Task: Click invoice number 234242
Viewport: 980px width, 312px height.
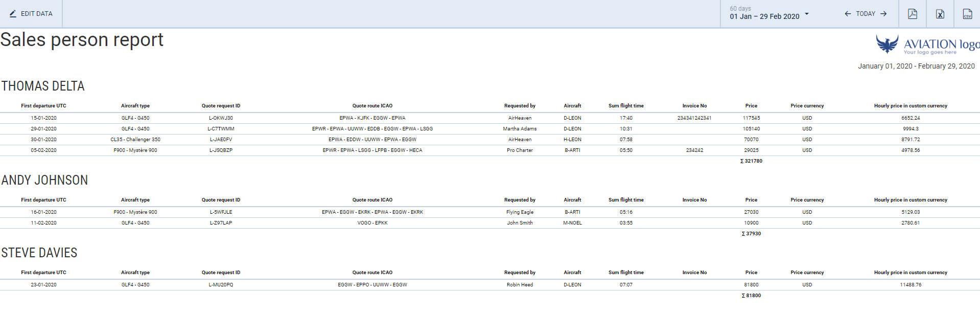Action: click(x=694, y=150)
